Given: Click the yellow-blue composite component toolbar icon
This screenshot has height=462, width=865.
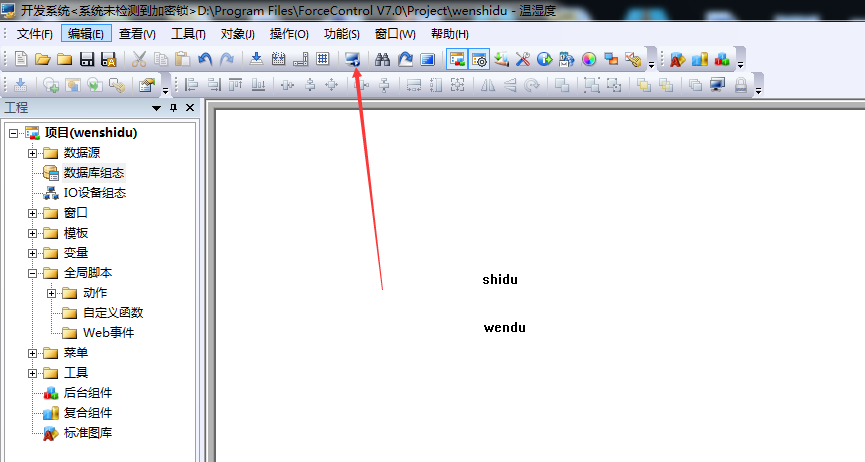Looking at the screenshot, I should pos(700,59).
